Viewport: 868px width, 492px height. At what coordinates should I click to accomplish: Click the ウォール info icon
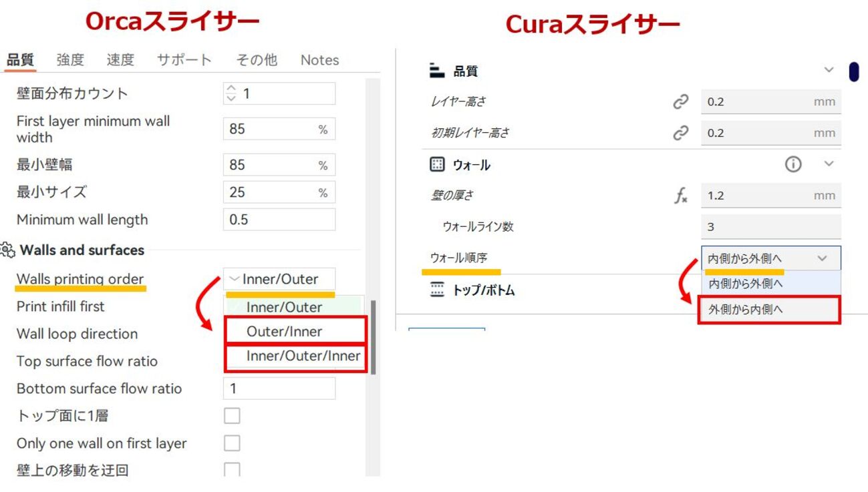click(793, 164)
